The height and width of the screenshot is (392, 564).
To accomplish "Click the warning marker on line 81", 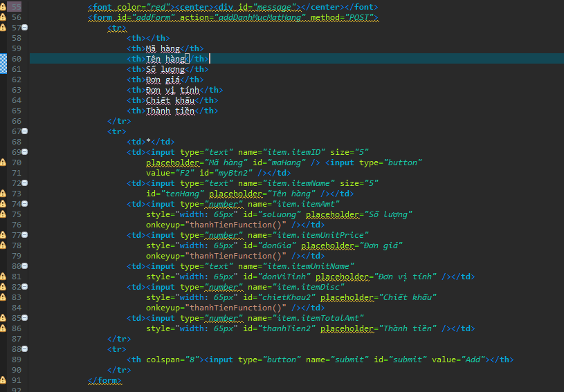I will point(3,277).
